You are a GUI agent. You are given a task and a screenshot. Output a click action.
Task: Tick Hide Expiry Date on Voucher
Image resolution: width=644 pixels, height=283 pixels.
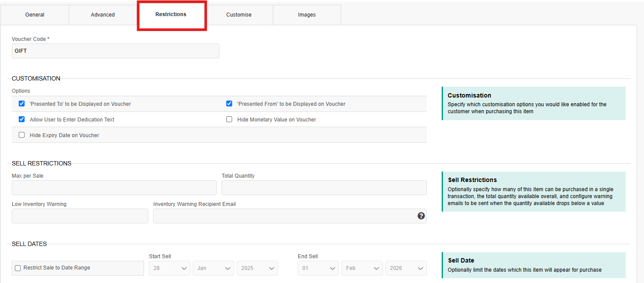click(x=22, y=135)
